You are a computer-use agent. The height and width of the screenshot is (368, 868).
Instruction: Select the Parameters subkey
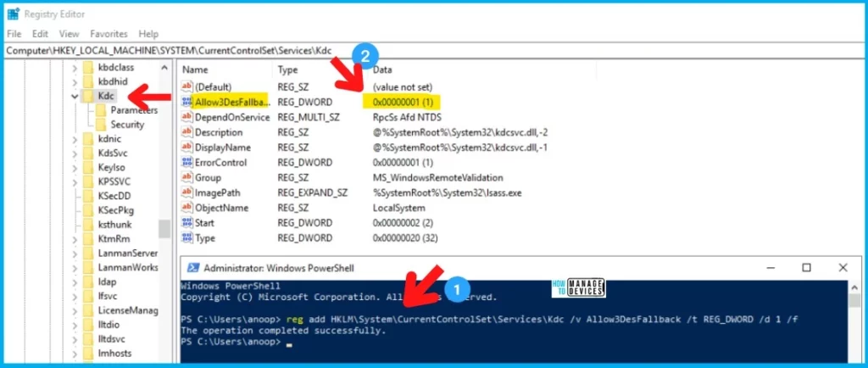coord(133,110)
